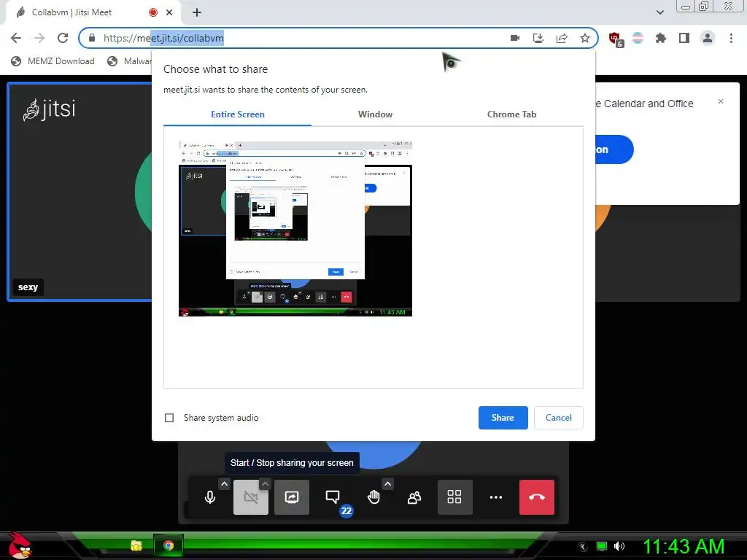Toggle the Chrome side panel
Screen dimensions: 747x560
tap(684, 38)
